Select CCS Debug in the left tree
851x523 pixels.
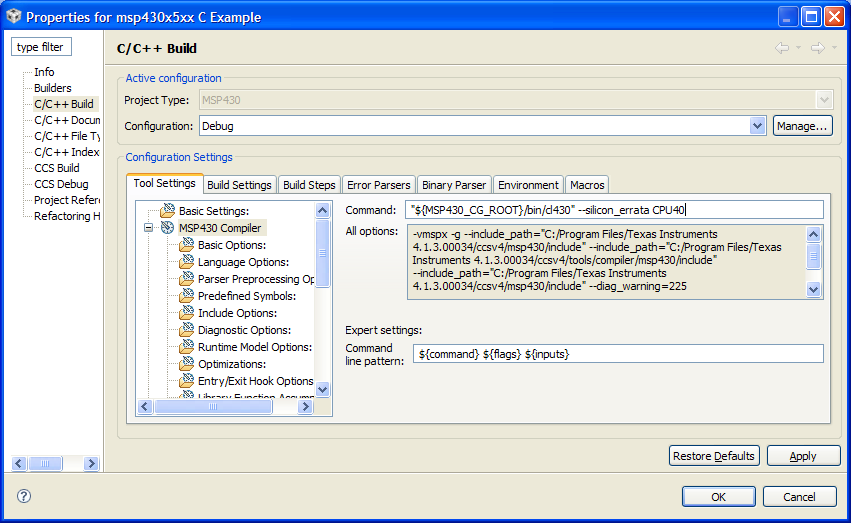(61, 184)
